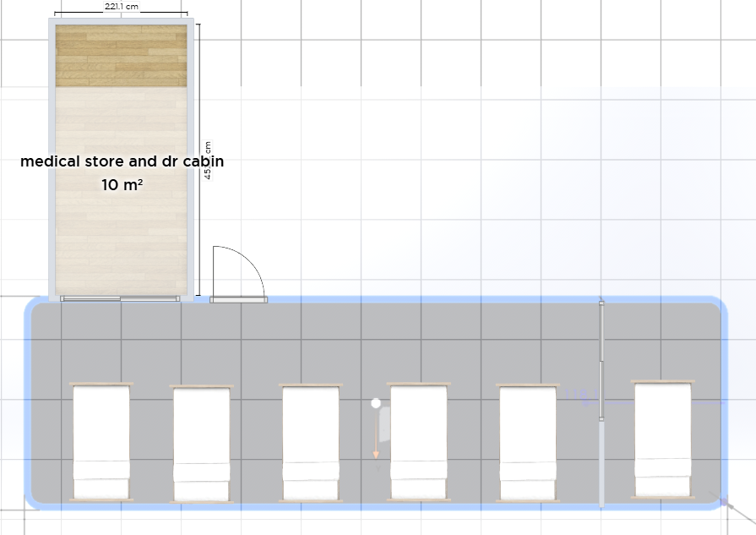Click the orange direction arrow below the camera
The height and width of the screenshot is (535, 756).
point(376,453)
